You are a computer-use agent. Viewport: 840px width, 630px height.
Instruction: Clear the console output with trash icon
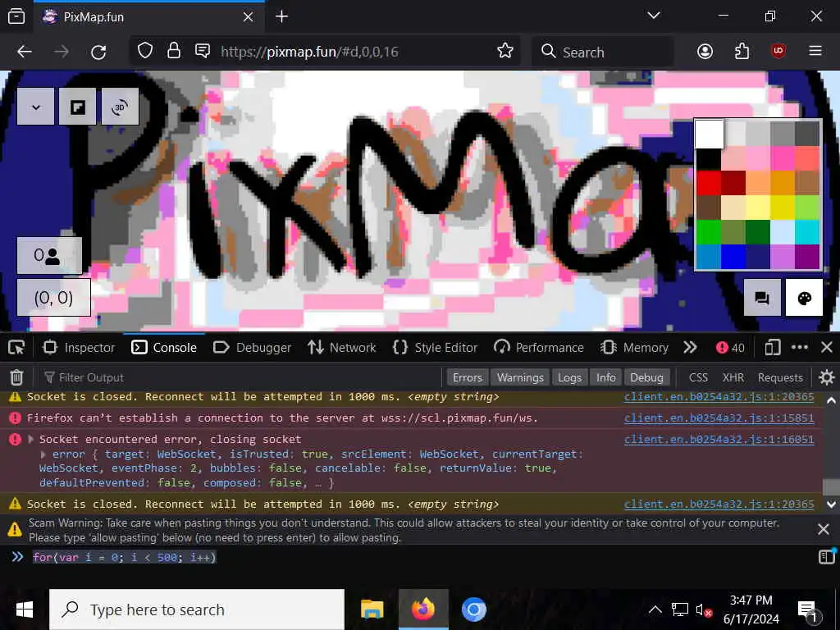coord(16,377)
